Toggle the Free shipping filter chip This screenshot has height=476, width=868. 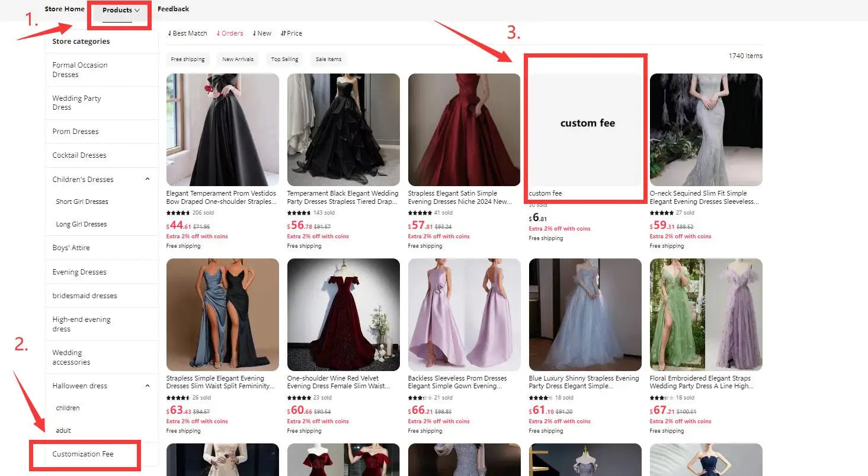[188, 59]
